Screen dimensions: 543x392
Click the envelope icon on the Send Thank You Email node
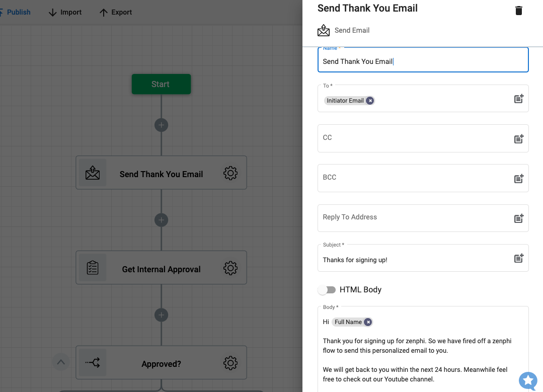(93, 173)
